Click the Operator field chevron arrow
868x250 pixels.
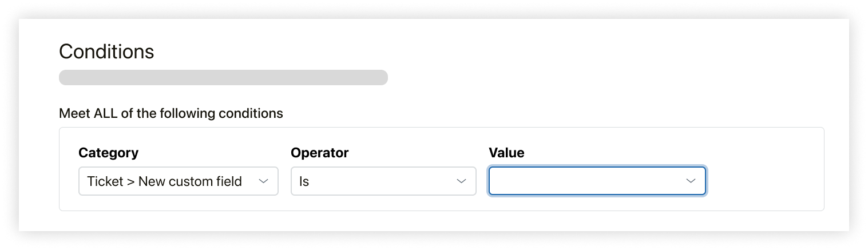[x=461, y=181]
